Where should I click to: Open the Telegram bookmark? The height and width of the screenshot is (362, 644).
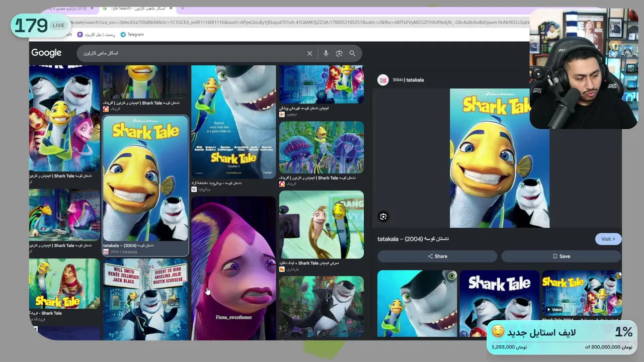click(132, 35)
